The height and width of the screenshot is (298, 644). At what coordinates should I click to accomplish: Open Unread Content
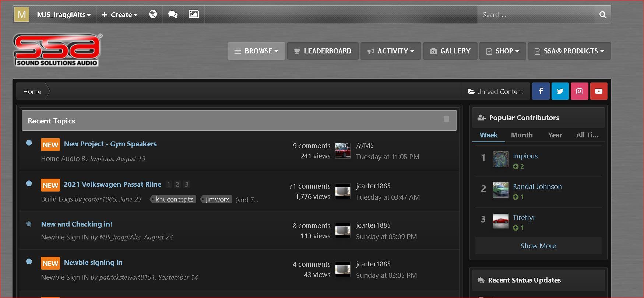[495, 91]
